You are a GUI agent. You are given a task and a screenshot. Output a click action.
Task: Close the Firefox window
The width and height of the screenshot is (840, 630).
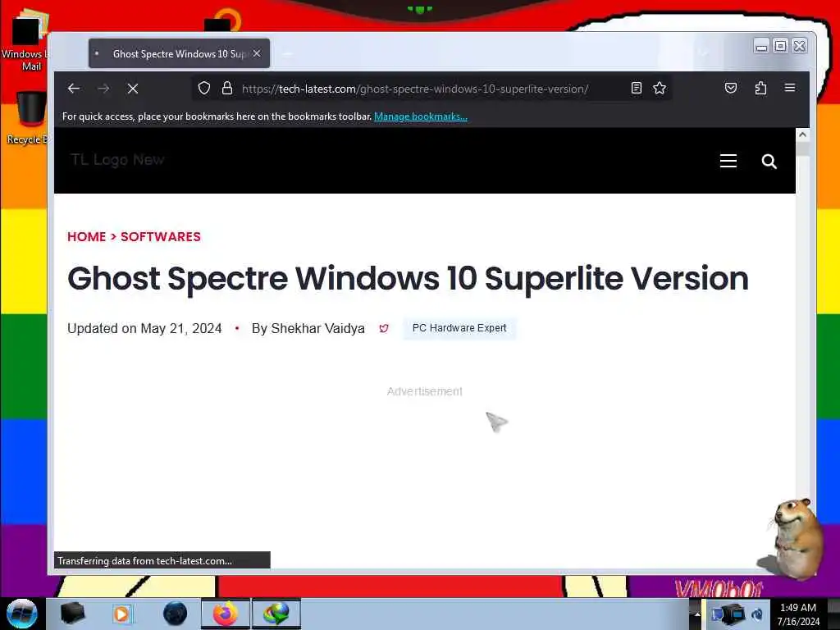(799, 47)
